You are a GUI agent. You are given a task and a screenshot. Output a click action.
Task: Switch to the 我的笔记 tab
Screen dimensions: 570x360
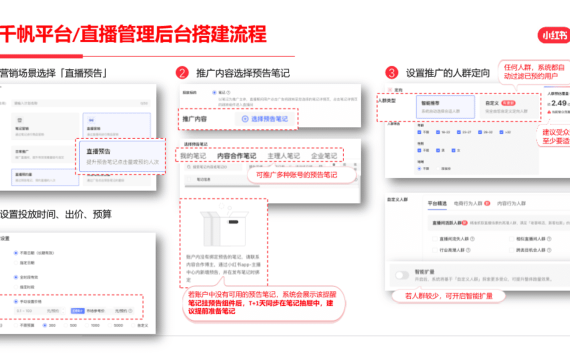pyautogui.click(x=193, y=156)
